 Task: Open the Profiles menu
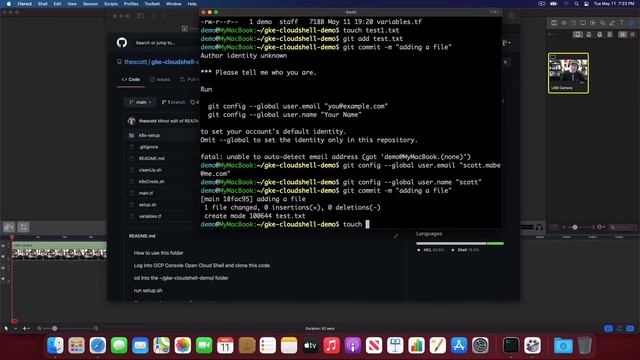pos(131,4)
